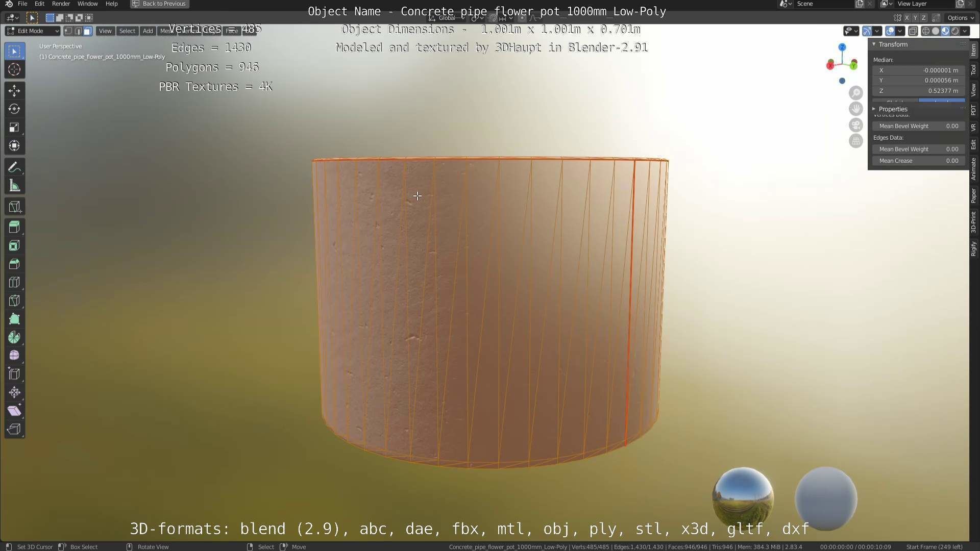Open the Options dropdown
Viewport: 980px width, 551px height.
tap(961, 18)
